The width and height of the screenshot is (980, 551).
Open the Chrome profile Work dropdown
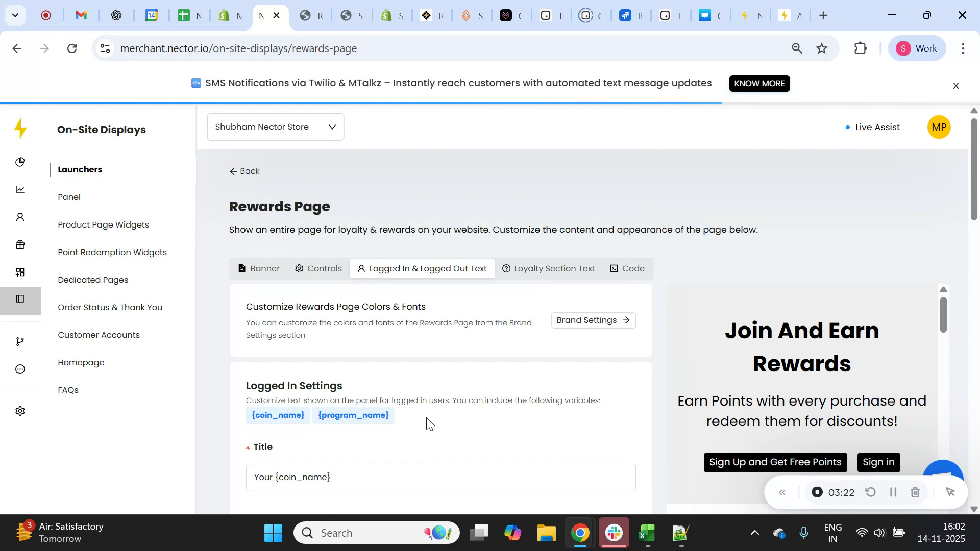(917, 48)
